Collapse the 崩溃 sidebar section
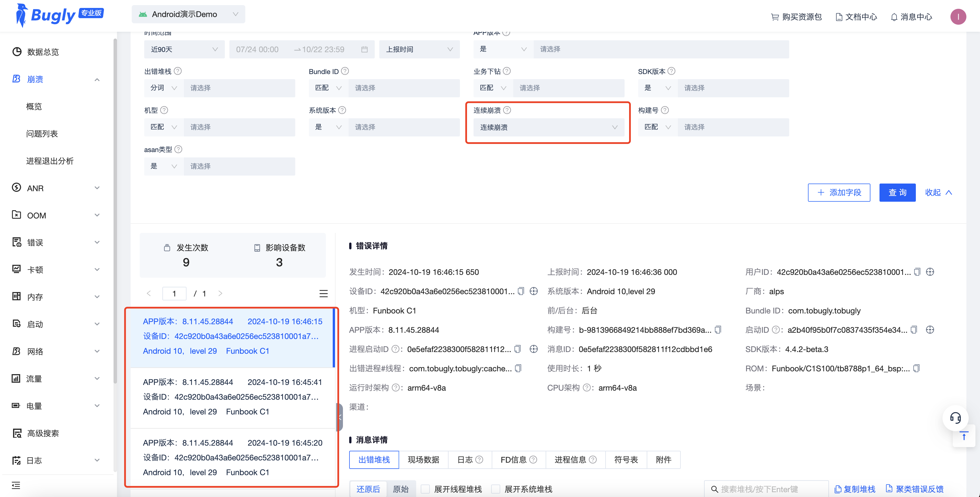This screenshot has width=980, height=497. click(97, 79)
